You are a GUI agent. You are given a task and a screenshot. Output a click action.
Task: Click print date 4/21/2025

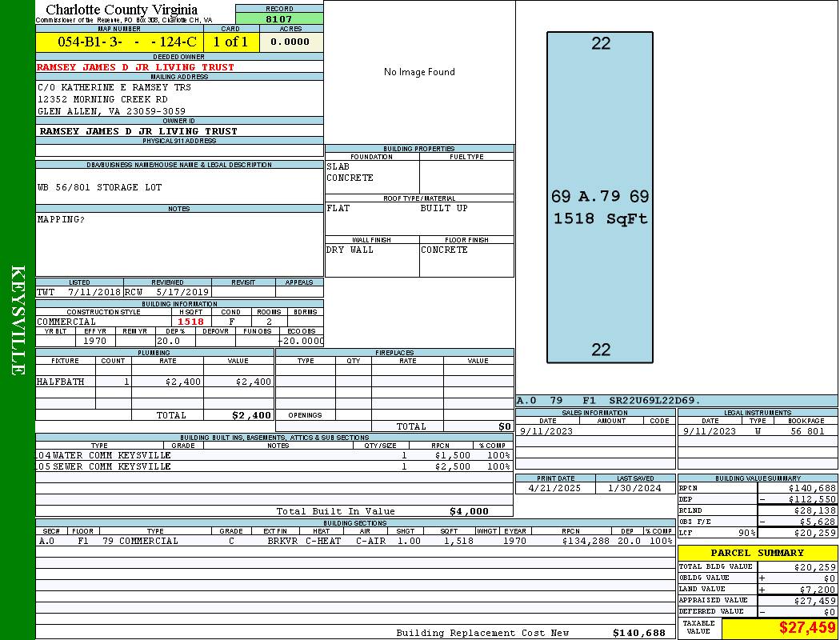click(x=554, y=488)
